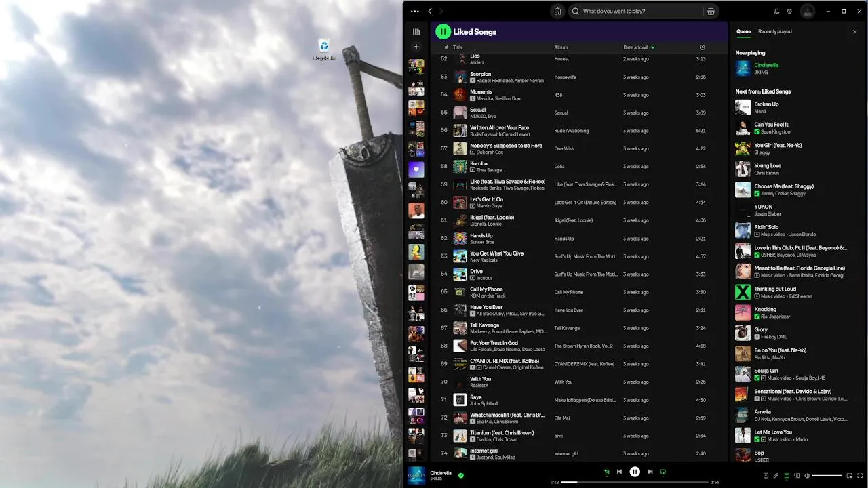This screenshot has height=488, width=868.
Task: Expand Your Library sidebar icon
Action: coord(416,32)
